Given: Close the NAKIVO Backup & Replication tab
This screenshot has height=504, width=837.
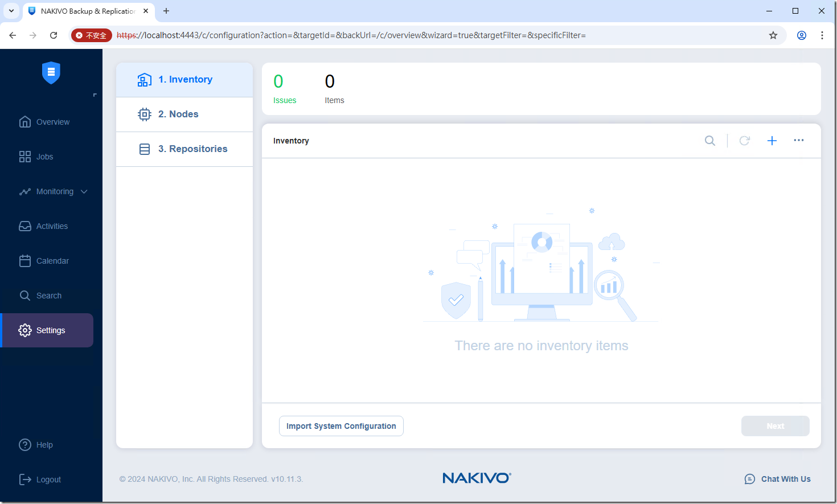Looking at the screenshot, I should point(146,11).
